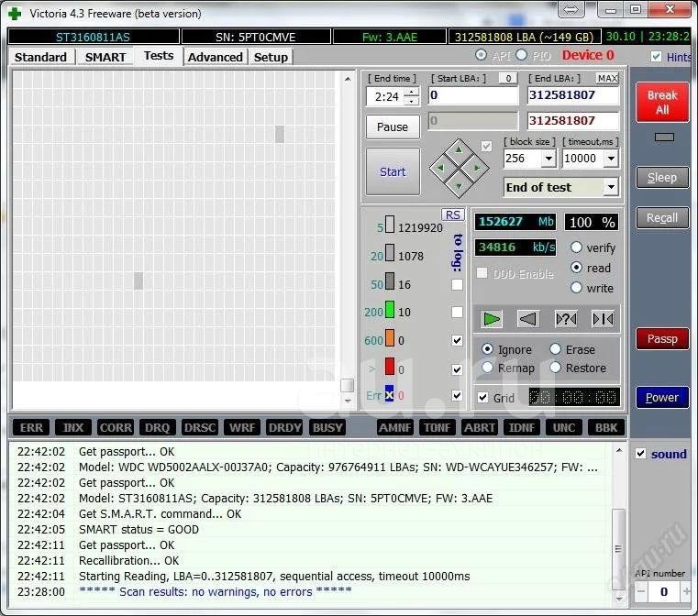Viewport: 698px width, 616px height.
Task: Click the red Break All button
Action: pos(662,103)
